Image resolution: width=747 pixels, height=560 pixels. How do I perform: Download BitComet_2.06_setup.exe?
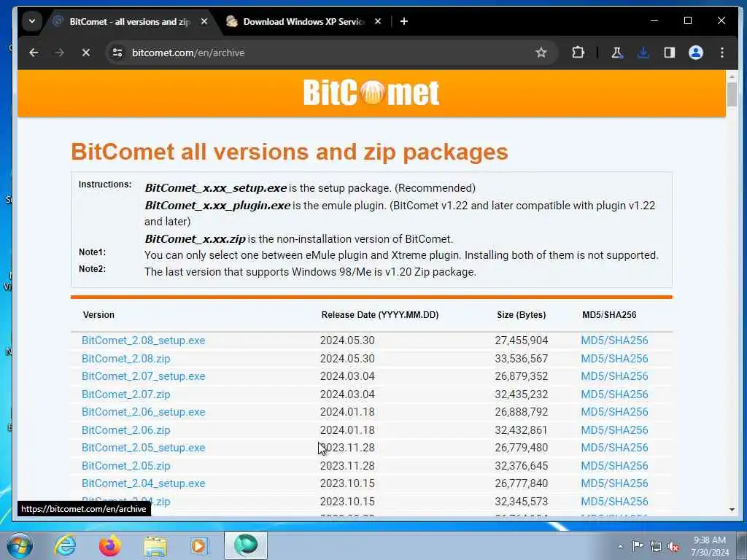point(144,412)
